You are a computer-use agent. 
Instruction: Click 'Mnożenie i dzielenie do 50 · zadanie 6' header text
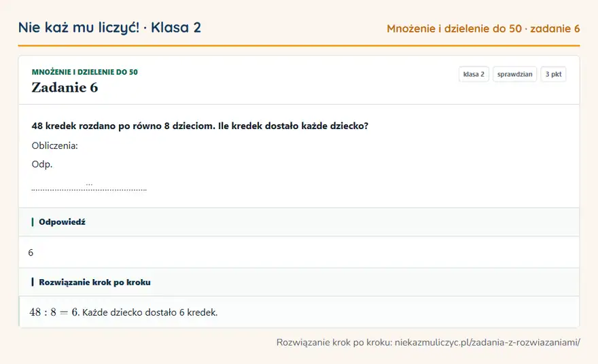click(x=483, y=29)
